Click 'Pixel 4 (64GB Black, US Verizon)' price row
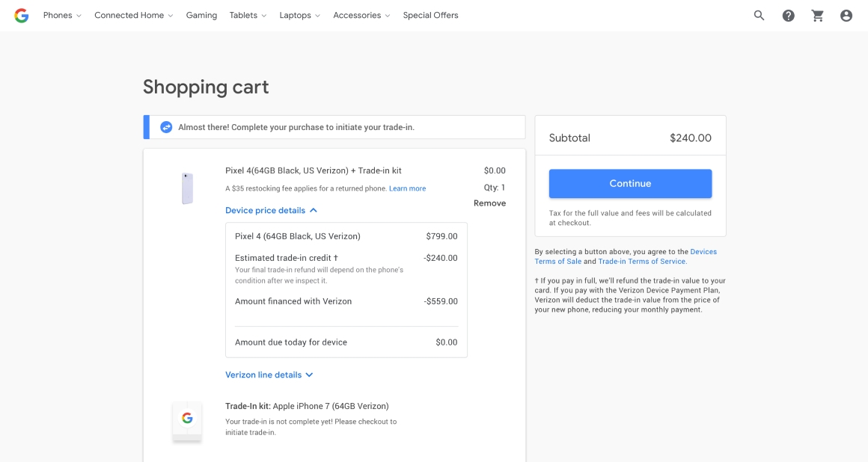868x462 pixels. click(346, 236)
